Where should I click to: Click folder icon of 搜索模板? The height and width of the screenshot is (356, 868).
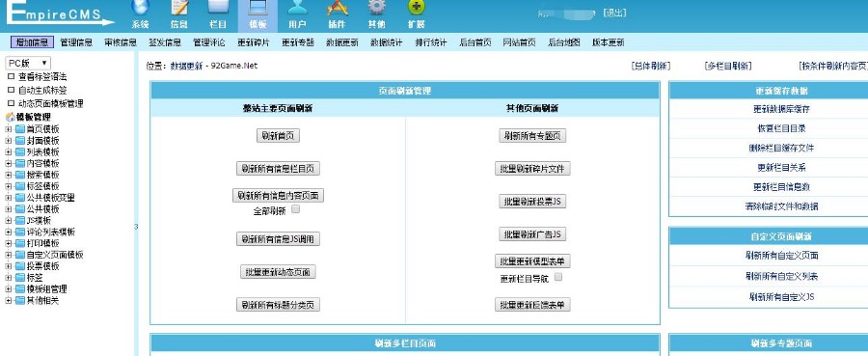[20, 175]
